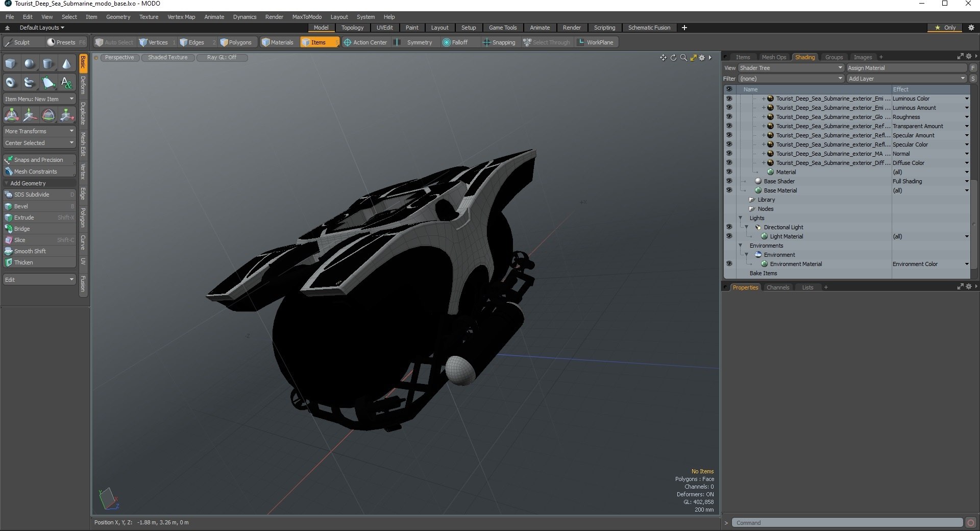The height and width of the screenshot is (531, 980).
Task: Select the Cylinder primitive tool
Action: point(48,64)
